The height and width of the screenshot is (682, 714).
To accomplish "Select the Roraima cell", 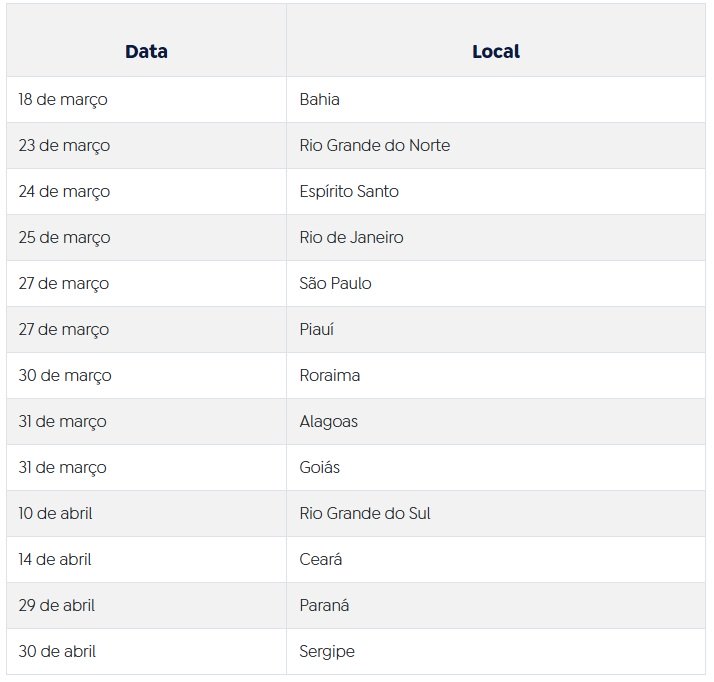I will [x=330, y=376].
